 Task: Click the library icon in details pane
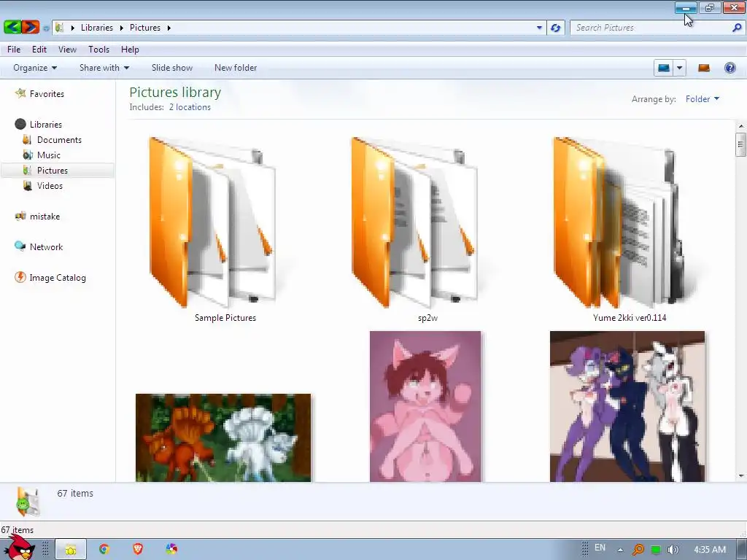click(x=28, y=502)
